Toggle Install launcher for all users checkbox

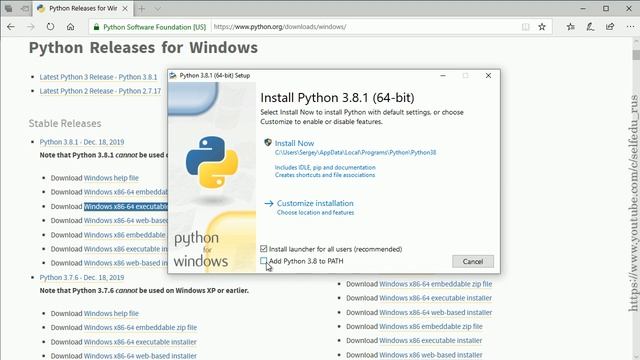click(x=264, y=249)
